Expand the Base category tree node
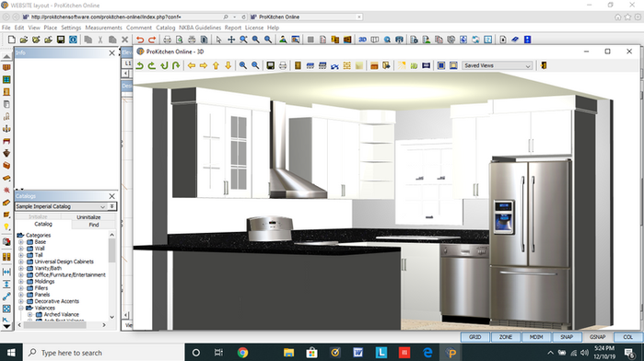Image resolution: width=644 pixels, height=361 pixels. (21, 242)
